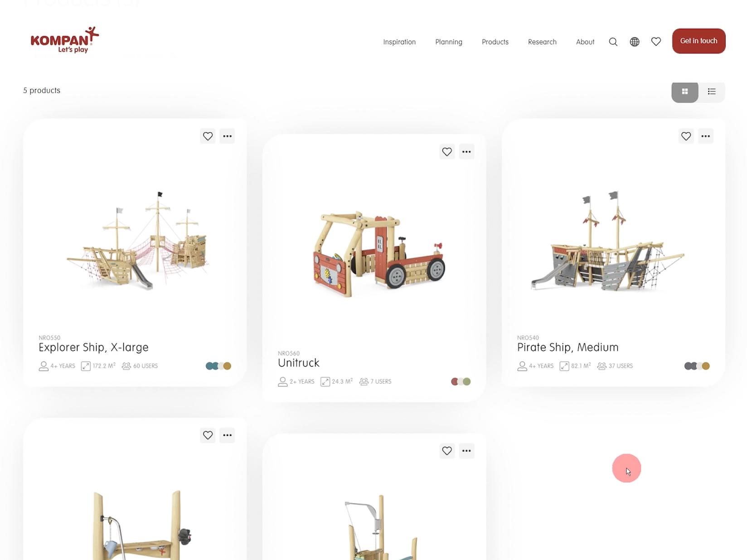Screen dimensions: 747x560
Task: Open the Planning menu item
Action: point(449,42)
